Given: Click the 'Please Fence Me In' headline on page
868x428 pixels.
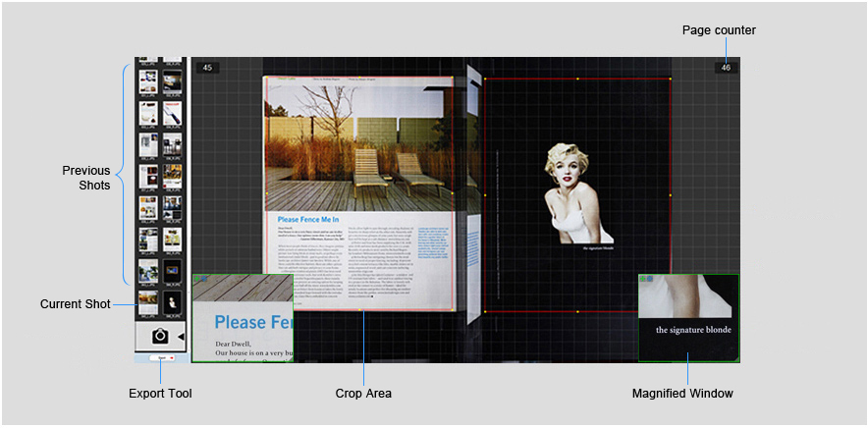Looking at the screenshot, I should [x=308, y=220].
